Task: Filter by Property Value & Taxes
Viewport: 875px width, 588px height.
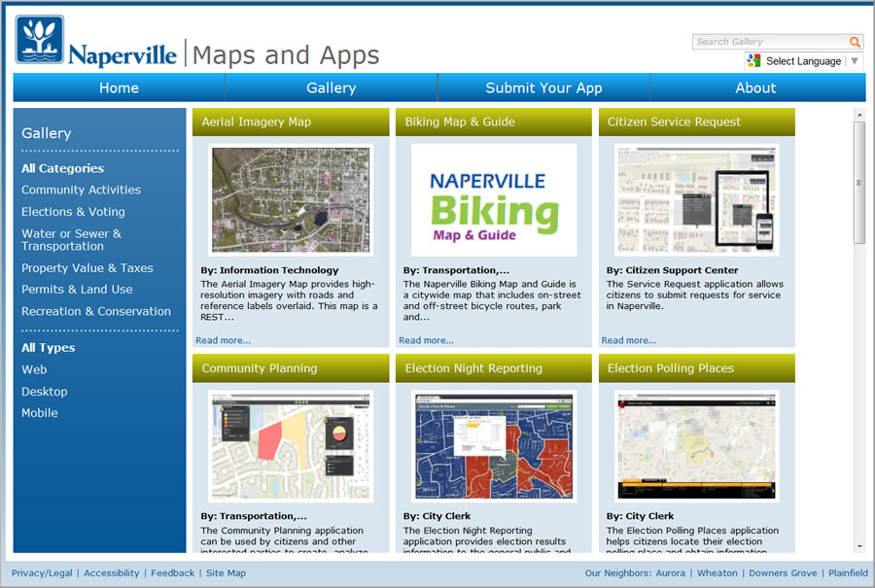Action: click(87, 268)
